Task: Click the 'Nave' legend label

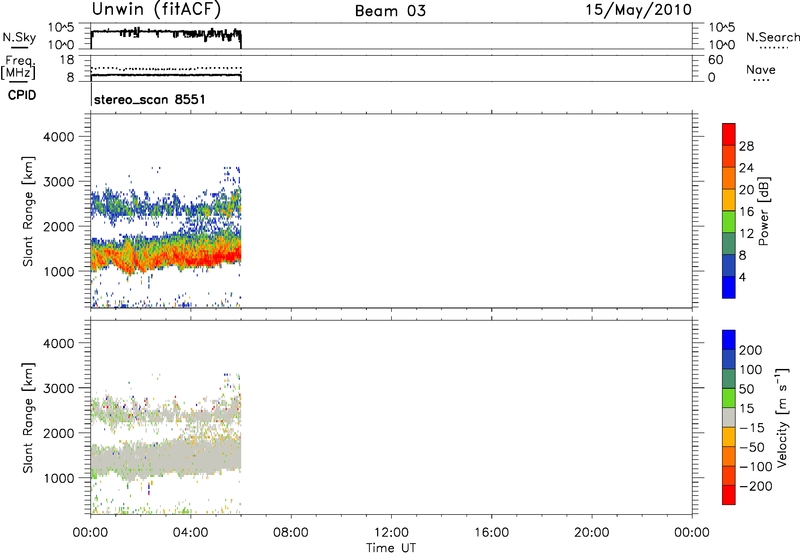Action: pos(761,69)
